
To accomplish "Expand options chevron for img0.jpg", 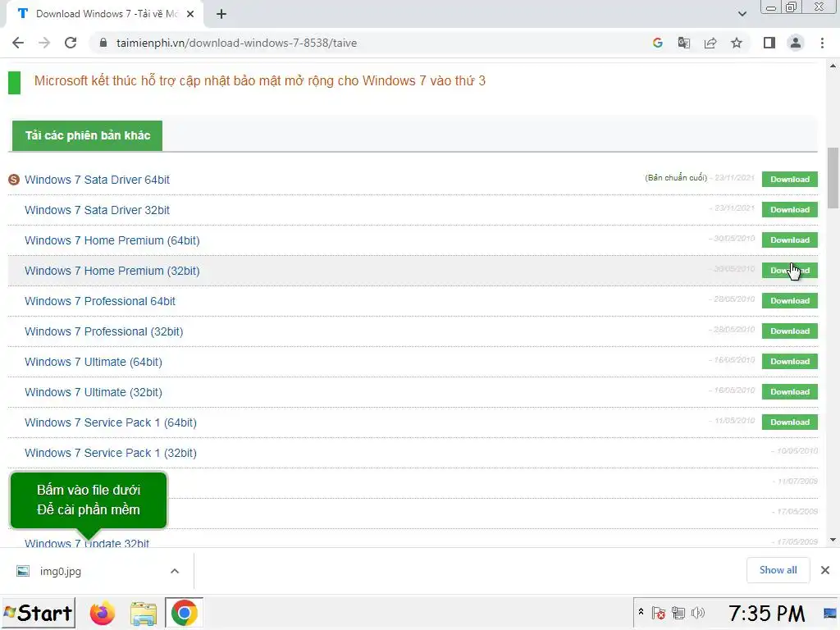I will [175, 572].
